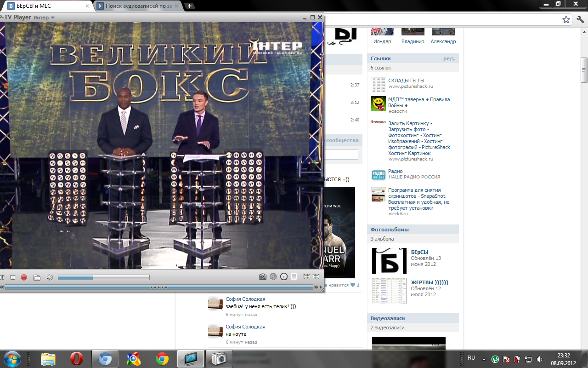The width and height of the screenshot is (588, 368).
Task: Open the scheduler clock icon
Action: (284, 276)
